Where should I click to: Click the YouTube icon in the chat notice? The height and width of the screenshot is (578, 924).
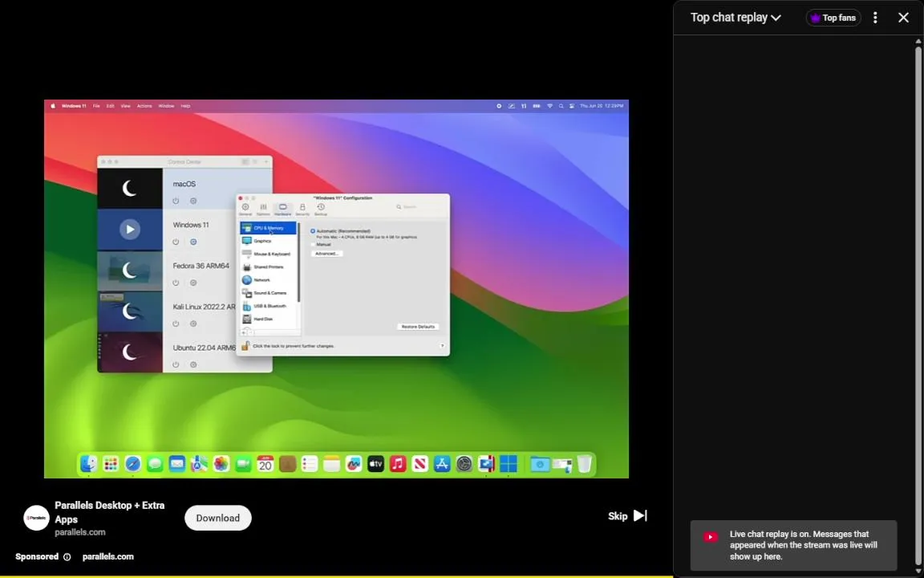click(x=711, y=537)
